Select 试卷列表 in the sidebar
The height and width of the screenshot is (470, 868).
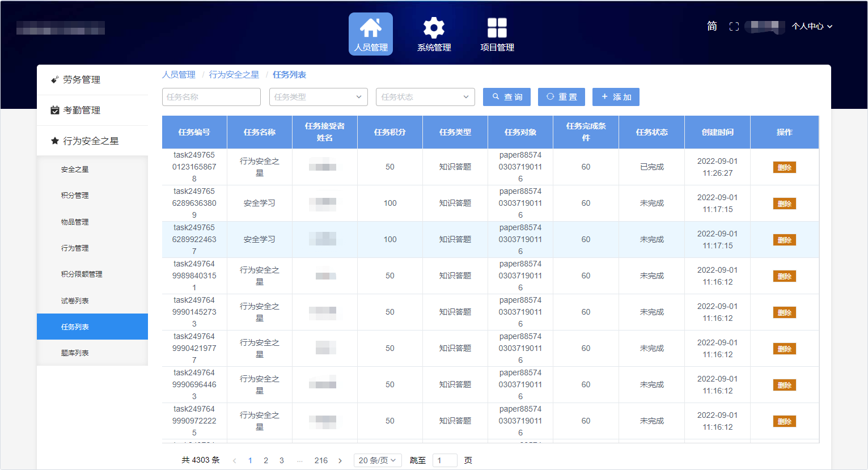pos(75,300)
